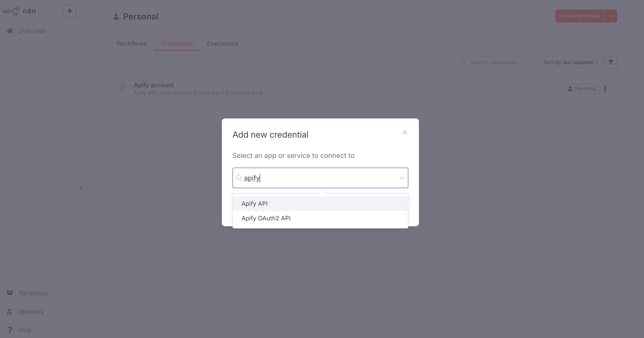
Task: Click the person icon beside the Personal heading
Action: pos(116,17)
